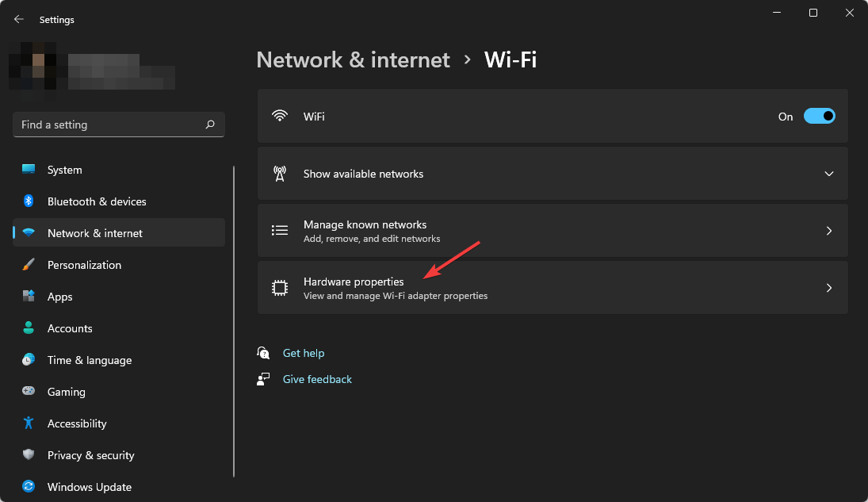Click the search magnifier in Find a setting
The image size is (868, 502).
[210, 125]
